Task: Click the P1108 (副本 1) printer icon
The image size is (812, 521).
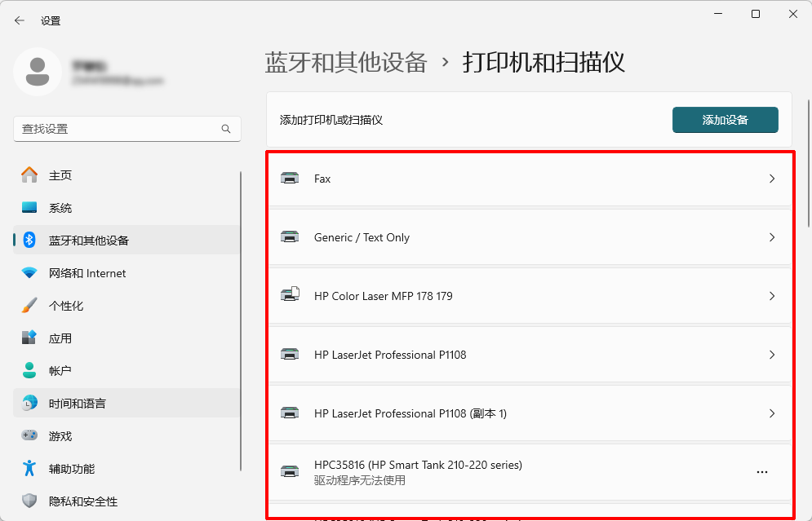Action: coord(290,413)
